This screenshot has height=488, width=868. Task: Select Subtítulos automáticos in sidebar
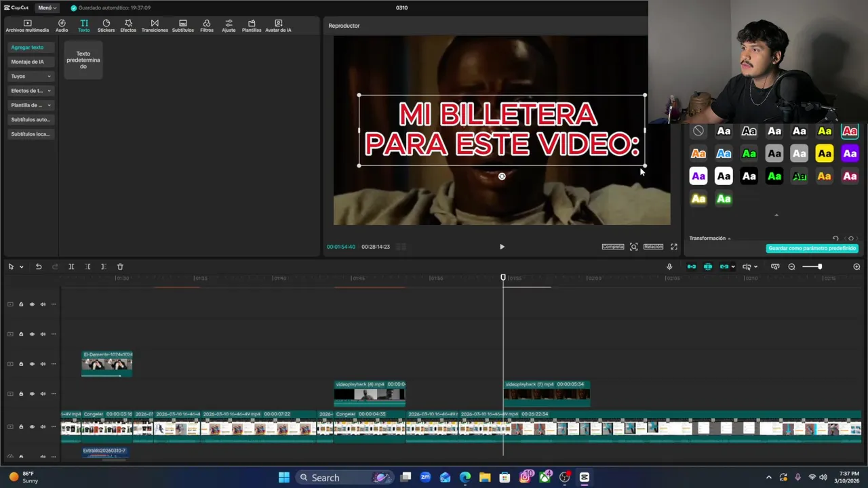coord(31,119)
